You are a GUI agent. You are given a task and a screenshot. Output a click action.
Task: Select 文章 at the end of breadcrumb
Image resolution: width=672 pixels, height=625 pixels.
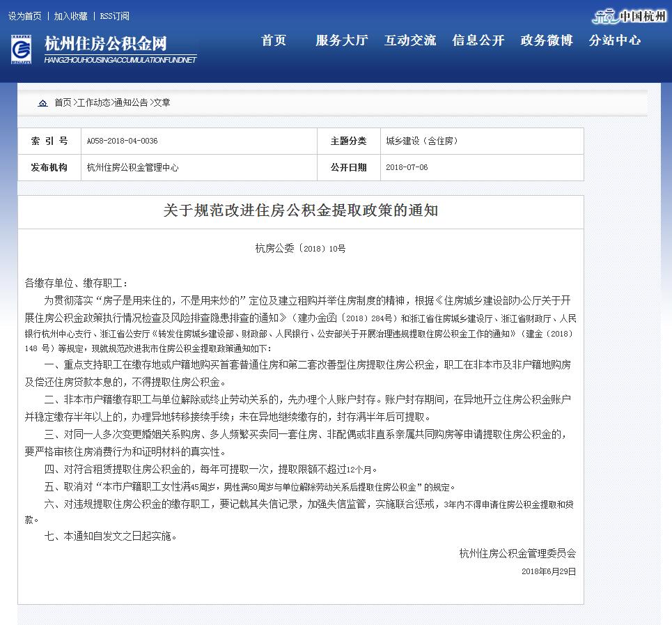click(160, 102)
